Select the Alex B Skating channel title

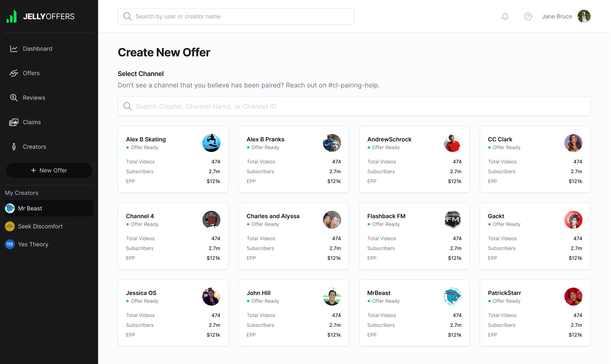point(146,139)
